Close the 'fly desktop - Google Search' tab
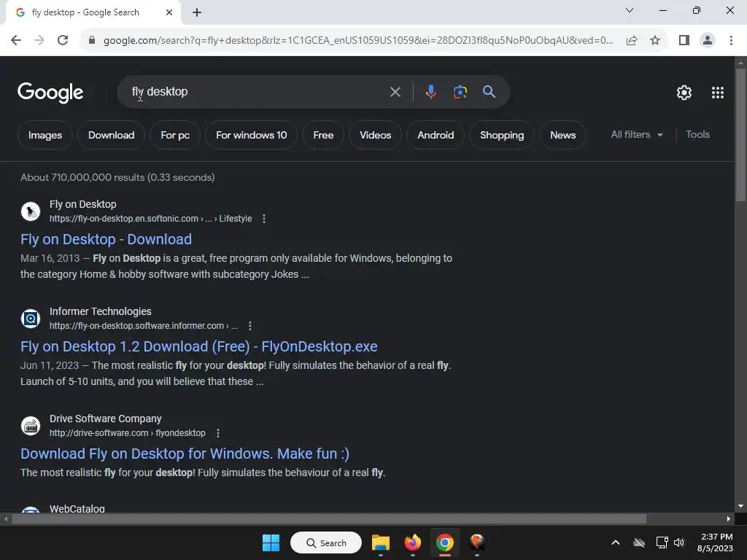 pos(169,12)
